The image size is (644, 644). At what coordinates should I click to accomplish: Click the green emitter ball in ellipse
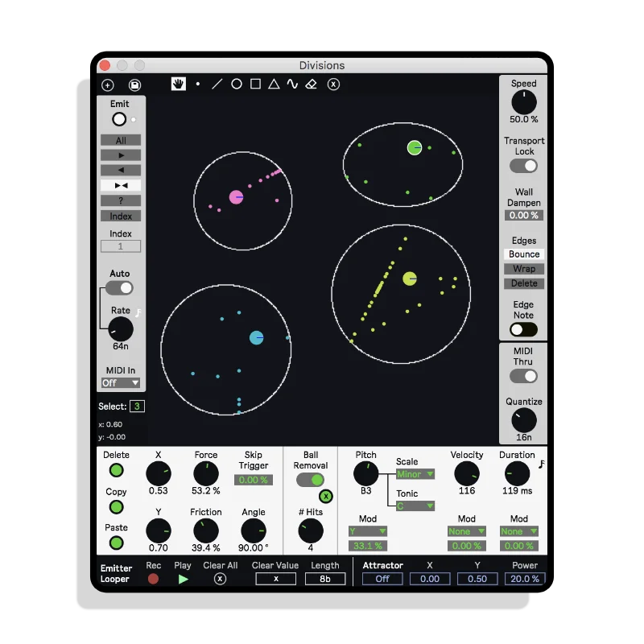(x=415, y=147)
